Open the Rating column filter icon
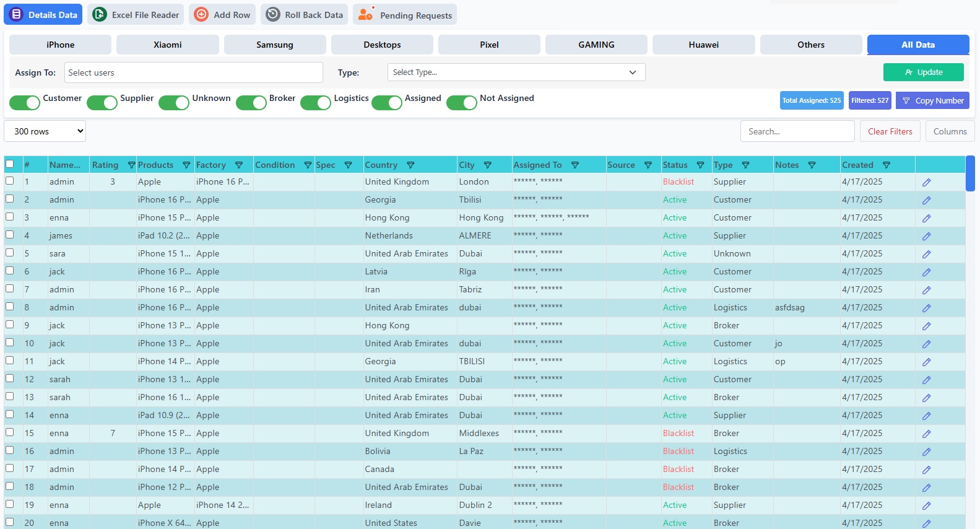The image size is (980, 529). click(x=131, y=165)
